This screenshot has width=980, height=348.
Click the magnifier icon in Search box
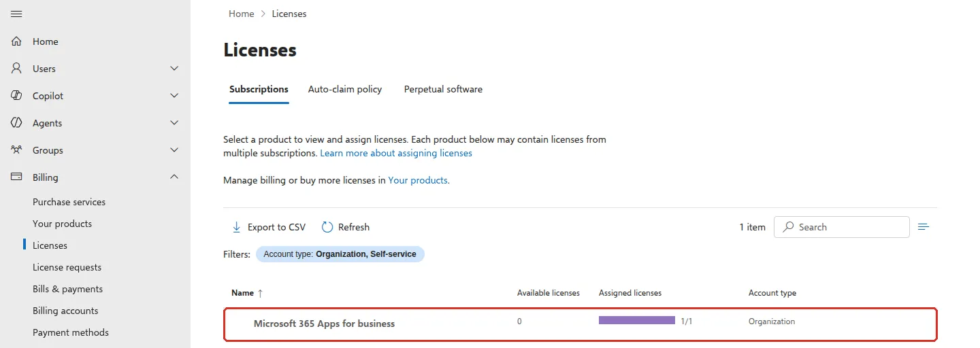(788, 227)
